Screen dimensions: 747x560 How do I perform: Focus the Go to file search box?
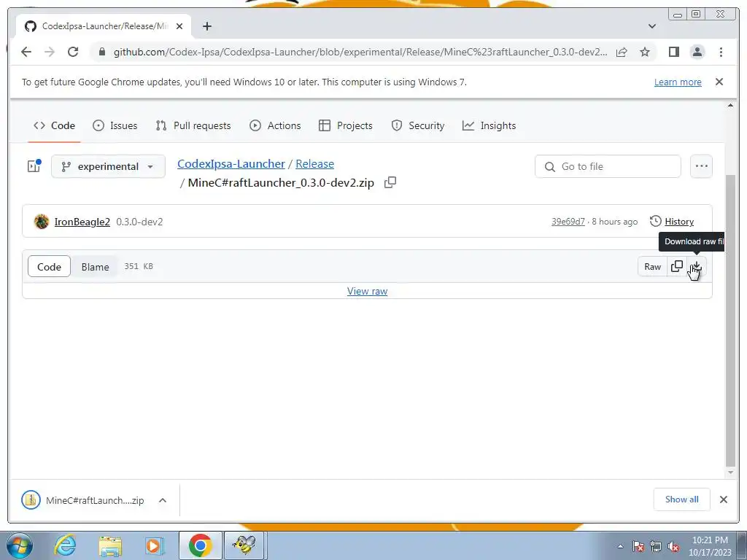coord(608,167)
